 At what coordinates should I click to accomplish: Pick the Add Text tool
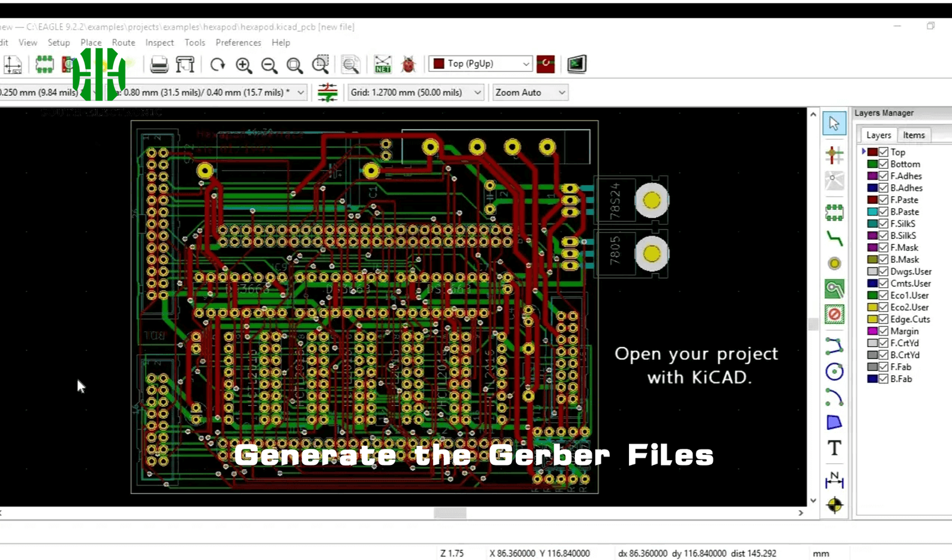click(x=835, y=448)
